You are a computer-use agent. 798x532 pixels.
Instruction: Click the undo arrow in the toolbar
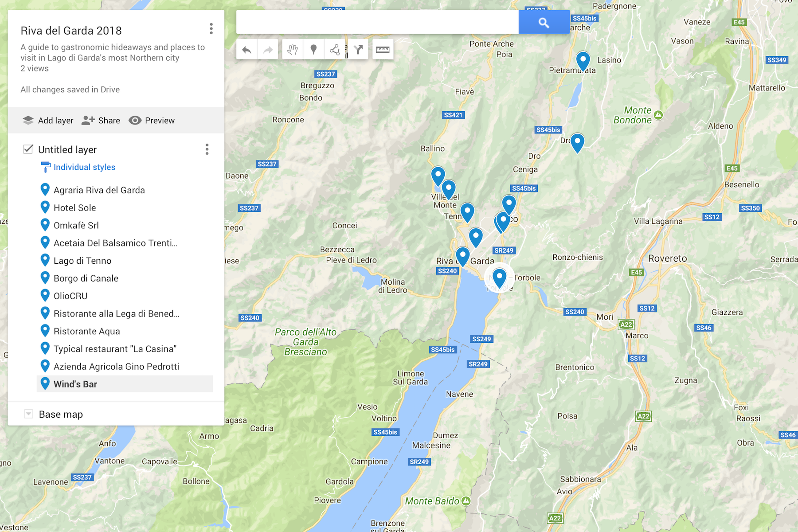(x=247, y=49)
